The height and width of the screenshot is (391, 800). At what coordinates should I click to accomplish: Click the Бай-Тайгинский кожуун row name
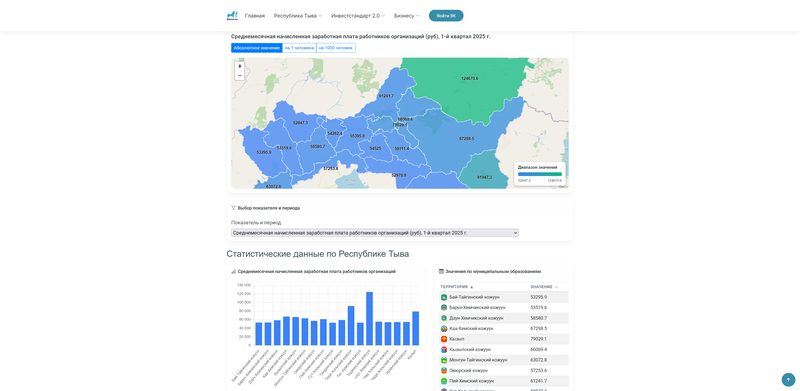click(x=474, y=297)
